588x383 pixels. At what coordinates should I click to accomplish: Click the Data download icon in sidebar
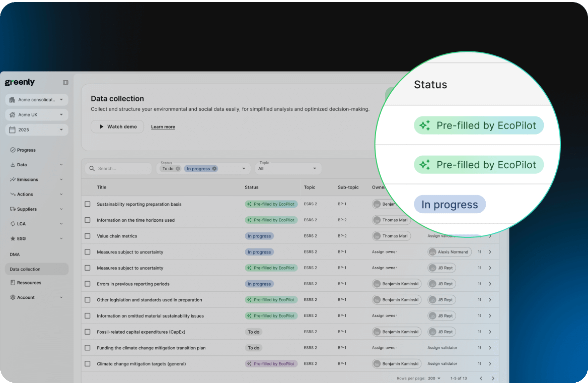click(x=13, y=165)
